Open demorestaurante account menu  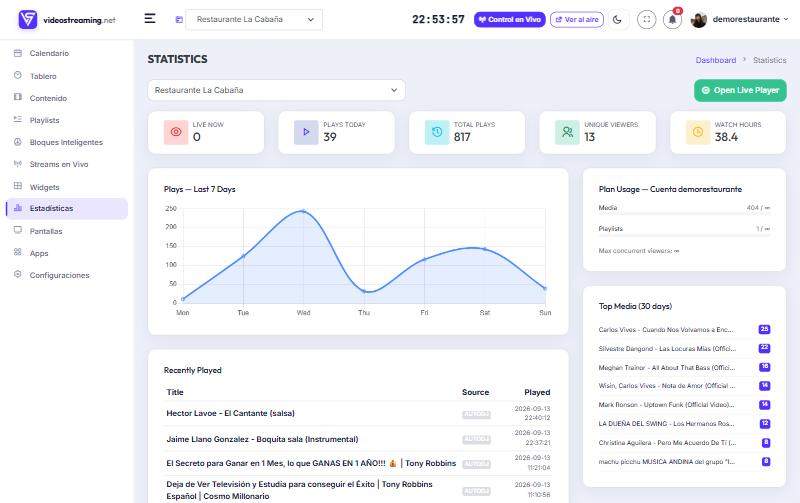[750, 19]
